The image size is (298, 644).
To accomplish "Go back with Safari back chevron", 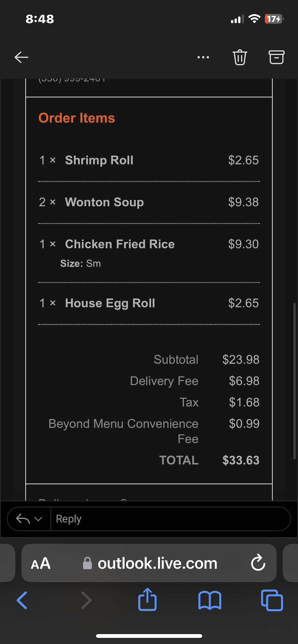I will 22,600.
